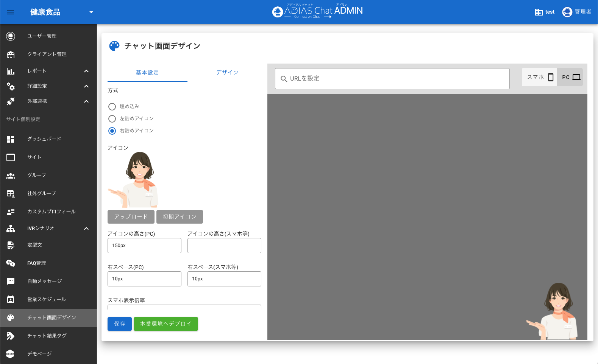Select the 埋め込み radio option
598x364 pixels.
point(112,107)
